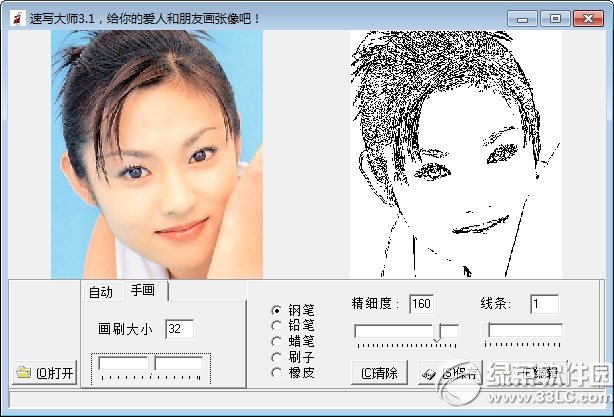Click the 画刷大小 value field showing 32
The image size is (614, 417).
tap(179, 329)
